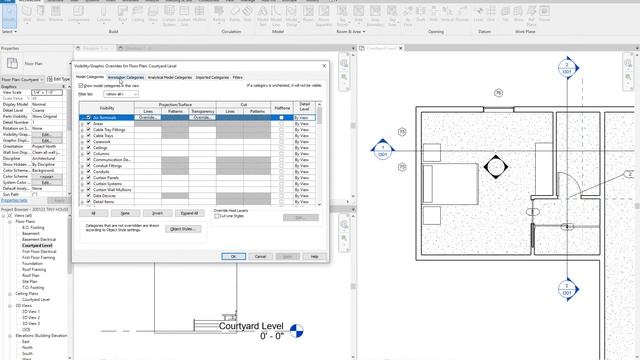Expand the Conduits category row

(82, 172)
